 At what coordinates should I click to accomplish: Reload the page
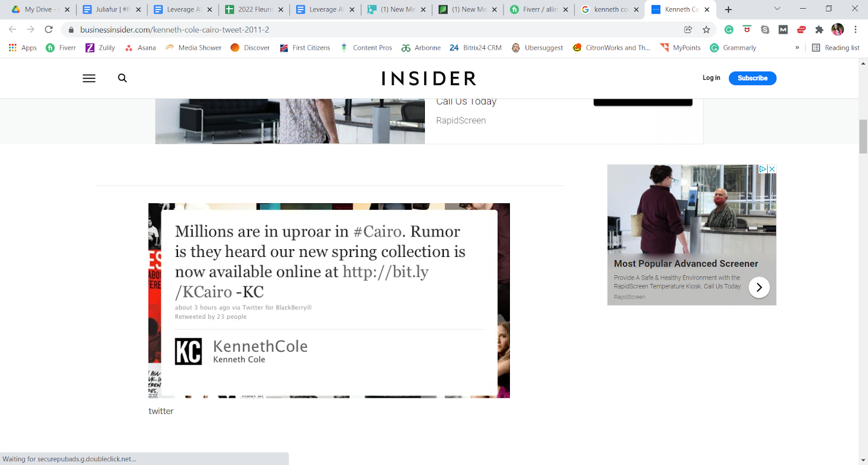point(49,30)
